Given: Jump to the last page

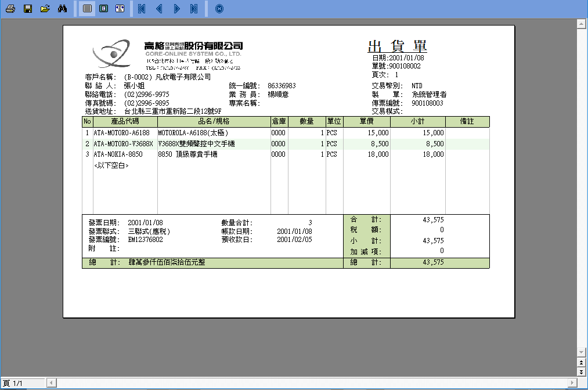Looking at the screenshot, I should tap(194, 9).
